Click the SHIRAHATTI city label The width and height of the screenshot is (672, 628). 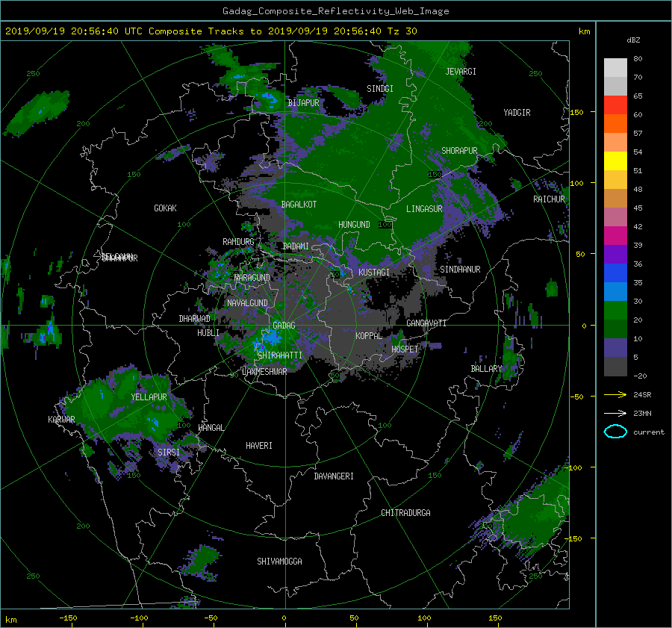click(280, 355)
